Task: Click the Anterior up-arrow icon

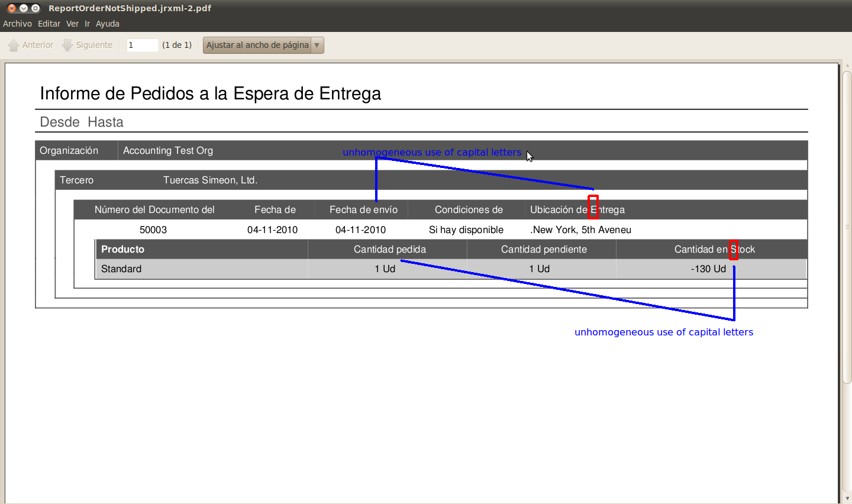Action: click(14, 45)
